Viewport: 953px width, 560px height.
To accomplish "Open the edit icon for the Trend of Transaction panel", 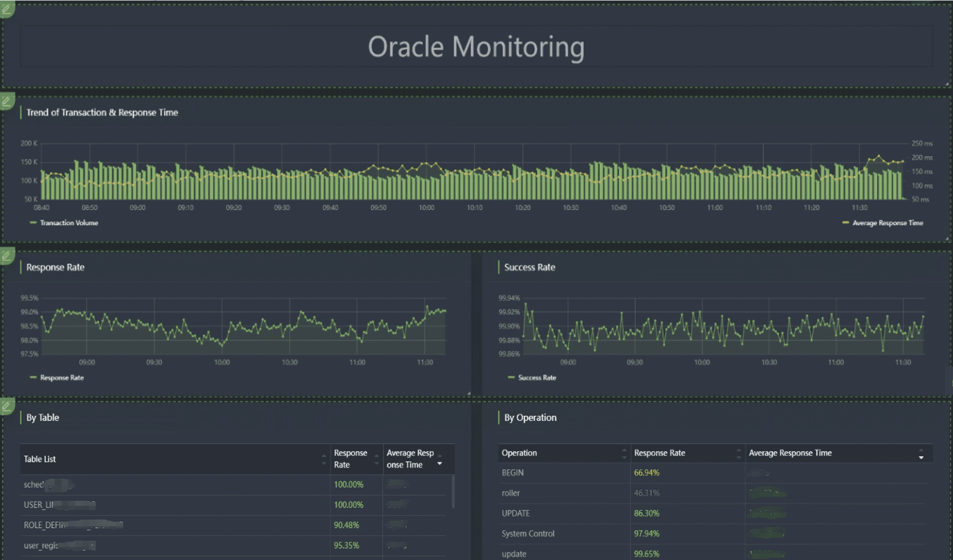I will 6,101.
